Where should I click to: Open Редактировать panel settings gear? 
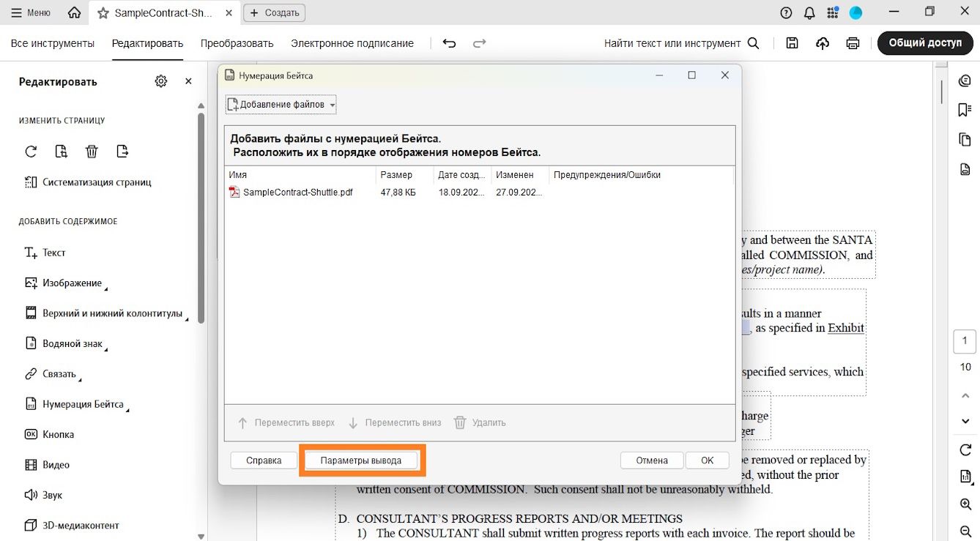pos(161,81)
